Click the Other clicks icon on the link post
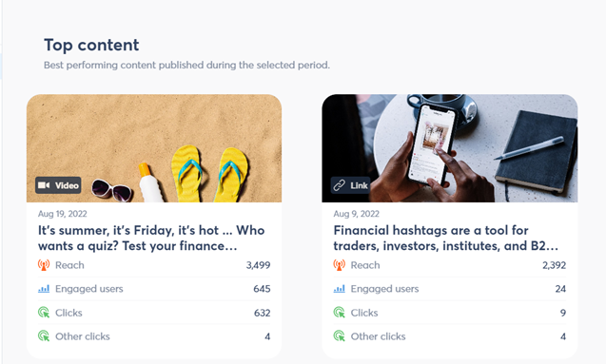This screenshot has width=606, height=364. (x=339, y=335)
